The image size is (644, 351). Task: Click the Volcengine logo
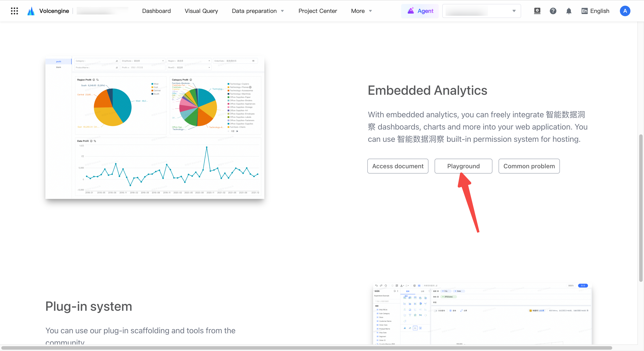48,11
